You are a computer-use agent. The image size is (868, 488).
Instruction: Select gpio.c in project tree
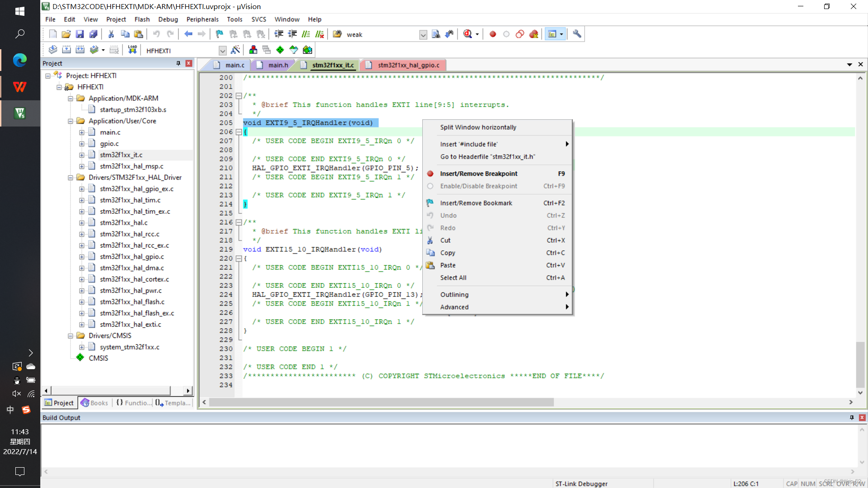tap(109, 144)
